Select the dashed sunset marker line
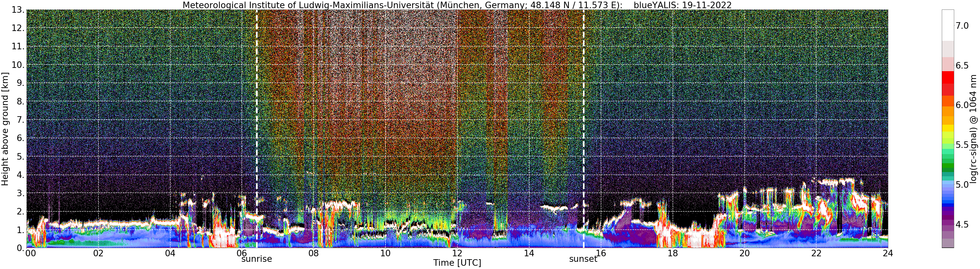The height and width of the screenshot is (269, 980). click(584, 129)
